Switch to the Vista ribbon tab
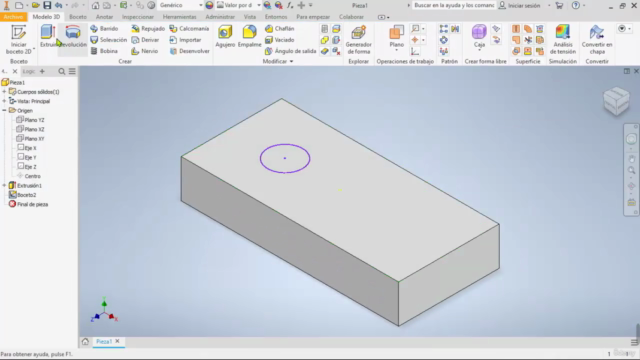The height and width of the screenshot is (360, 640). [250, 17]
